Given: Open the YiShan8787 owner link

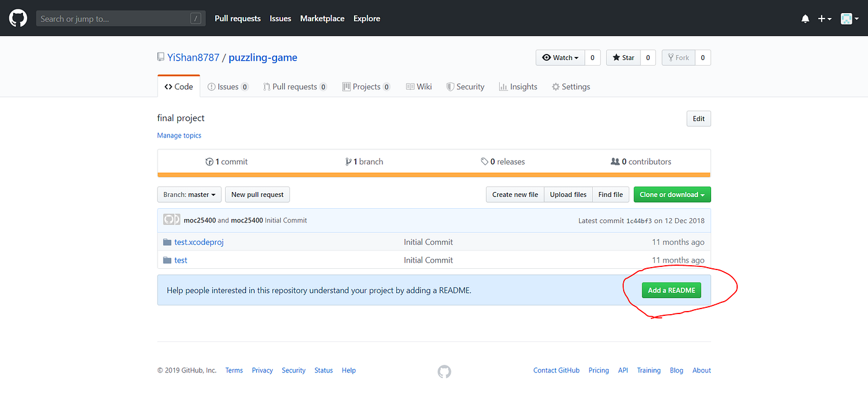Looking at the screenshot, I should pyautogui.click(x=193, y=58).
